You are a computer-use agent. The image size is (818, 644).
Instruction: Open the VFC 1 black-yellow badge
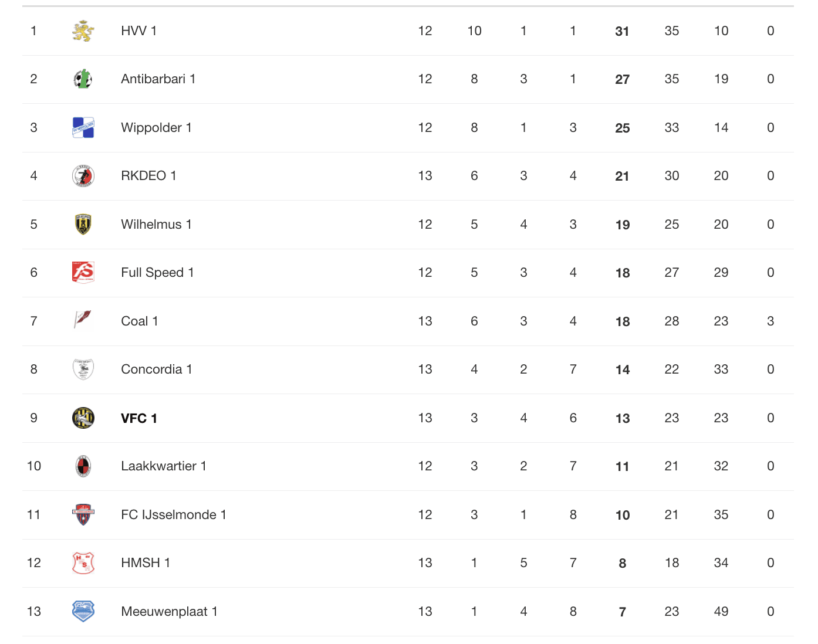(83, 418)
